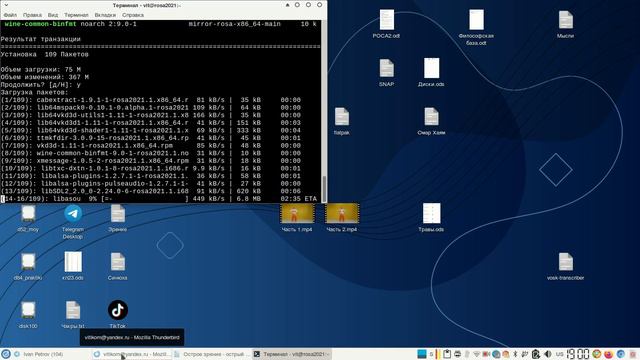This screenshot has width=640, height=360.
Task: Select the SNAP desktop file icon
Action: (x=386, y=72)
